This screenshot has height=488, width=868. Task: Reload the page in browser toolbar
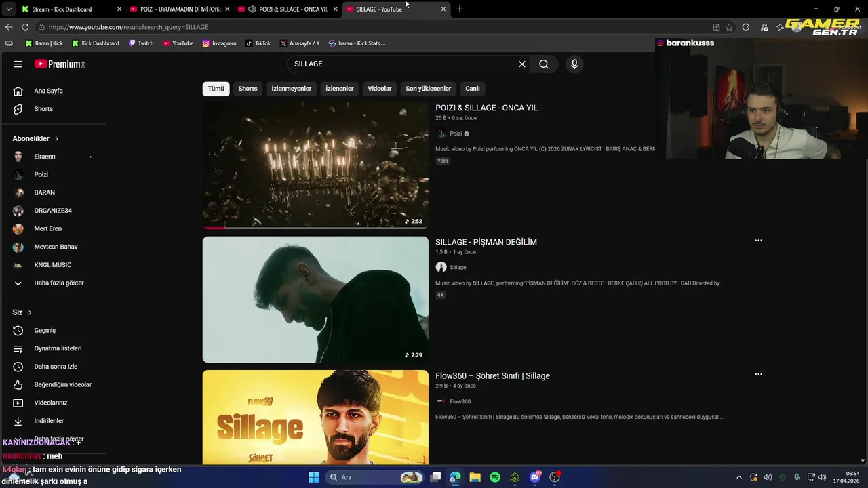25,27
